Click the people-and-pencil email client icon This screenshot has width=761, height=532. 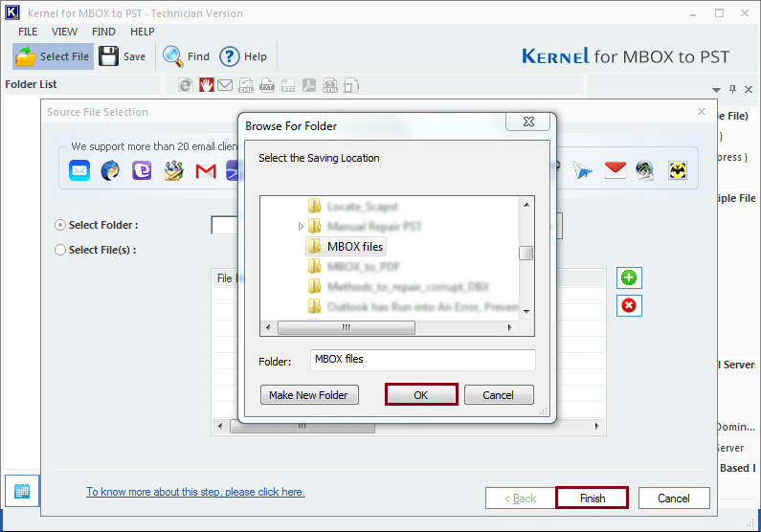pyautogui.click(x=174, y=170)
